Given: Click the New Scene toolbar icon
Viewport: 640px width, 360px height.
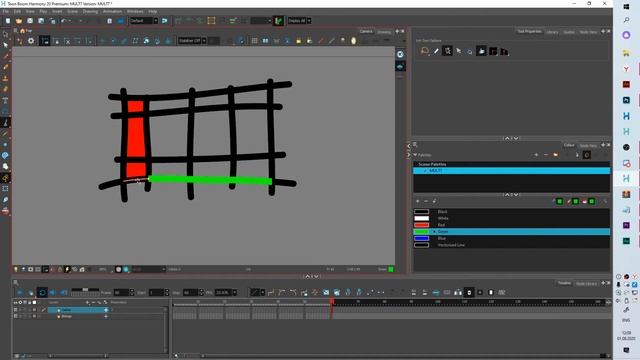Looking at the screenshot, I should click(8, 21).
